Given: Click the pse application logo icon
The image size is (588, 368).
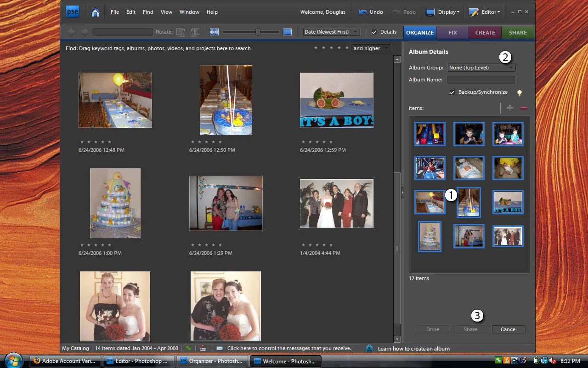Looking at the screenshot, I should [73, 11].
